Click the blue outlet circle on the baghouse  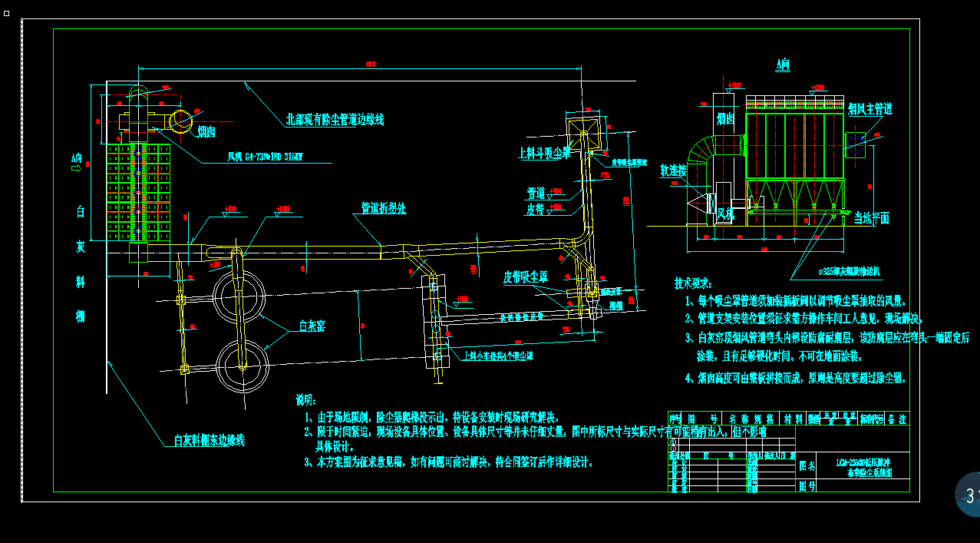click(856, 144)
